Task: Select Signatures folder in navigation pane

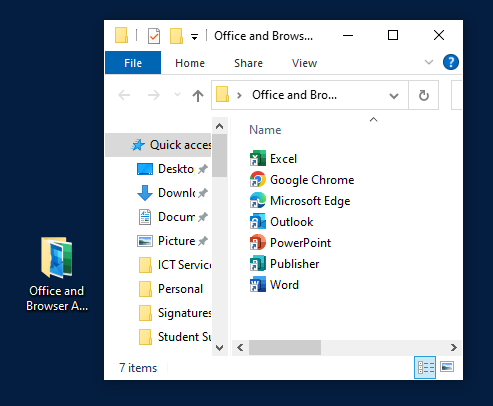Action: (175, 313)
